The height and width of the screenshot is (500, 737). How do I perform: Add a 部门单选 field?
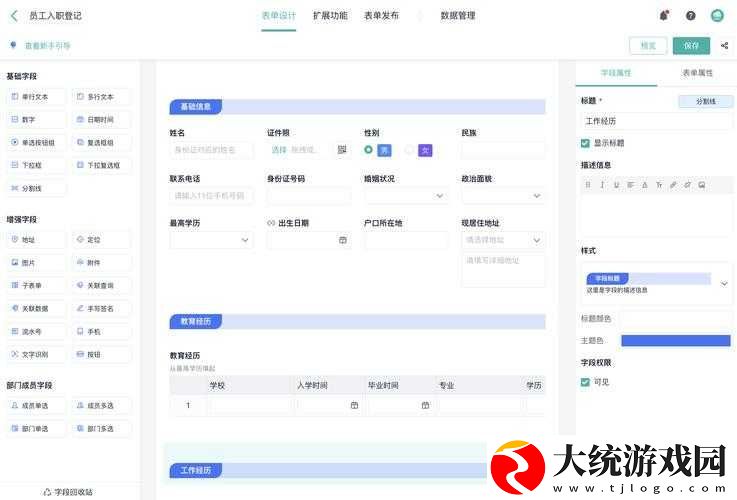36,429
